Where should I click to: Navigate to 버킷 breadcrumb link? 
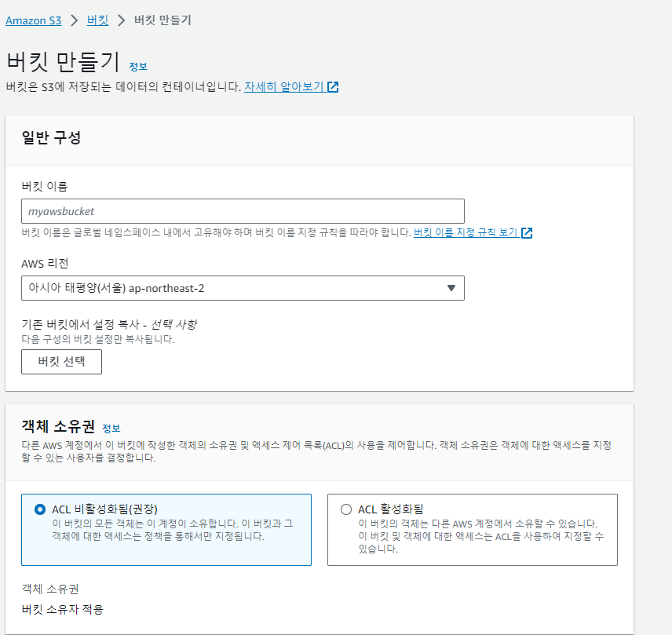coord(97,21)
